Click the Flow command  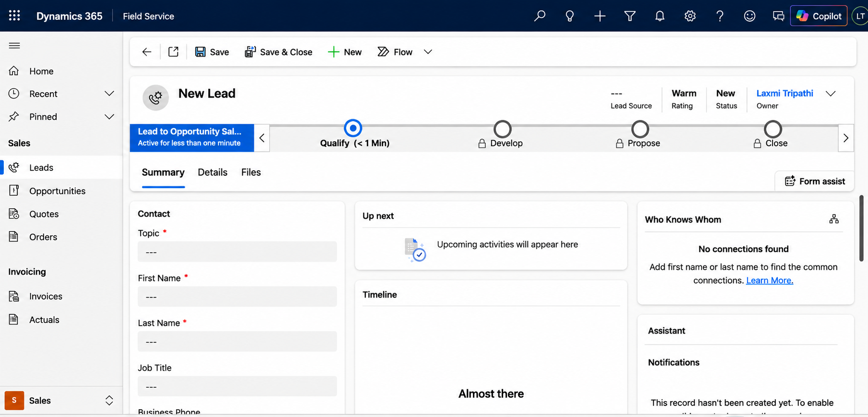[x=395, y=52]
